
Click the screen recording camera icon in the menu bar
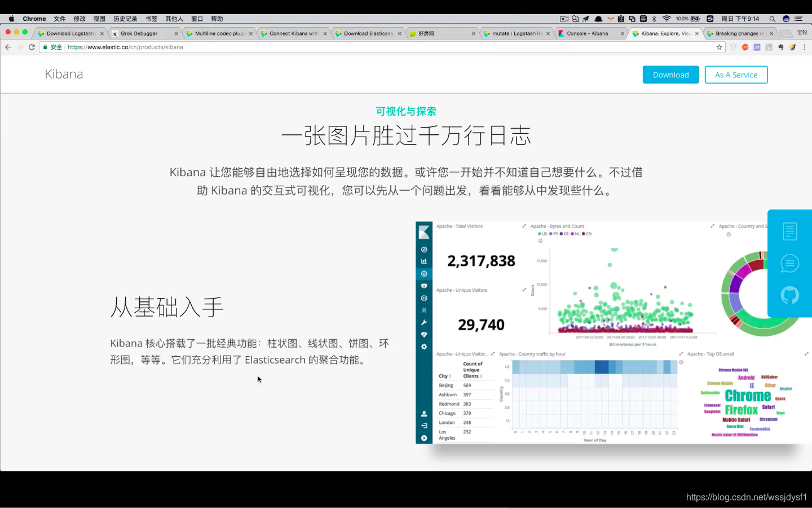(x=564, y=19)
